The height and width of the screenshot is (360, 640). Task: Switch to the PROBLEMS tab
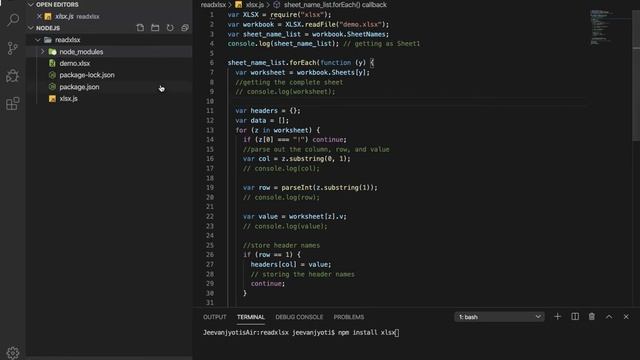pos(349,317)
